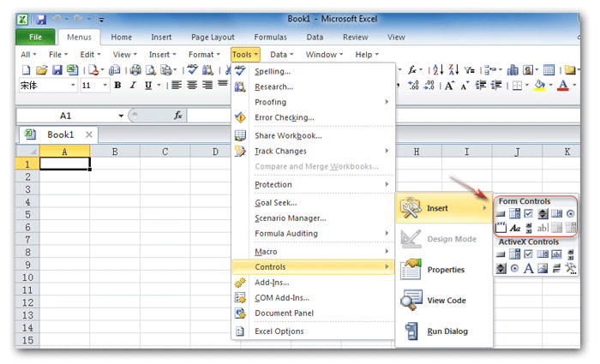
Task: Insert an ActiveX scroll bar
Action: coord(571,254)
